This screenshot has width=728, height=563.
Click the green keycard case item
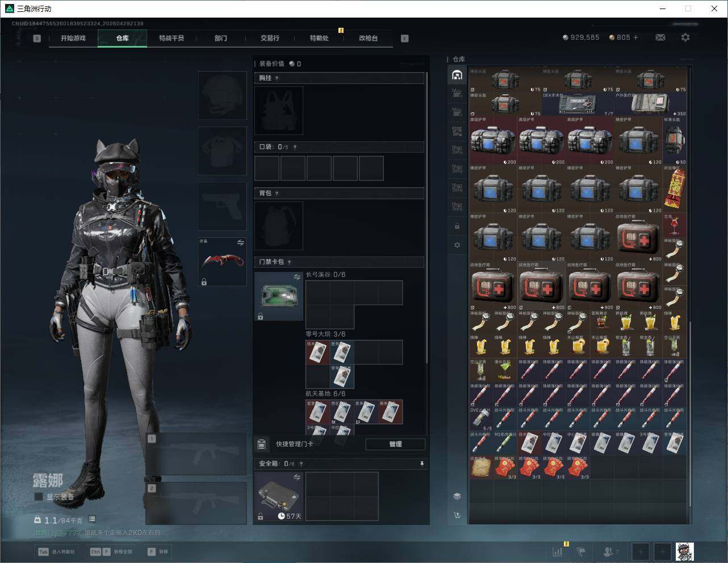[279, 296]
